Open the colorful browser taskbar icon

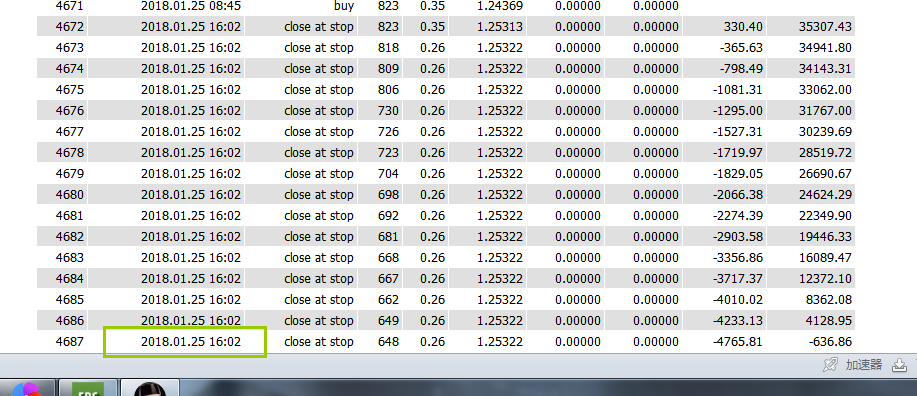[26, 389]
